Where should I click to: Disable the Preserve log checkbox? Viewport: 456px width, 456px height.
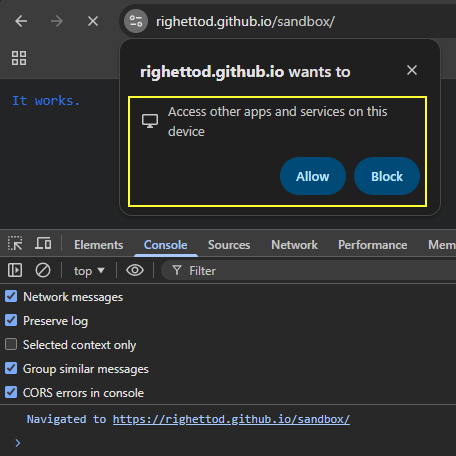(11, 320)
